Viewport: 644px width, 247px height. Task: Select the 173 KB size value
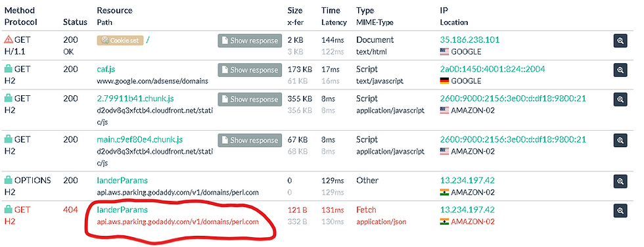click(300, 70)
